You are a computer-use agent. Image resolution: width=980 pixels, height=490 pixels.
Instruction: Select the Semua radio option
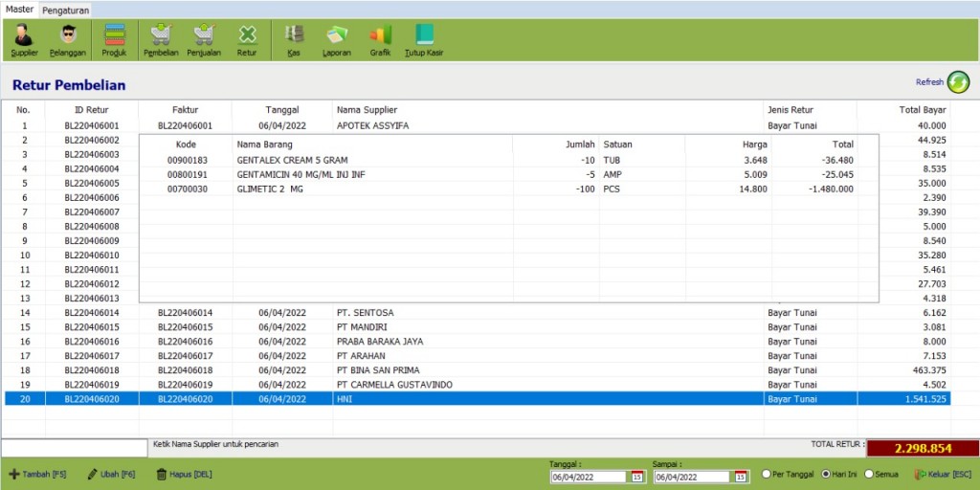click(x=869, y=474)
